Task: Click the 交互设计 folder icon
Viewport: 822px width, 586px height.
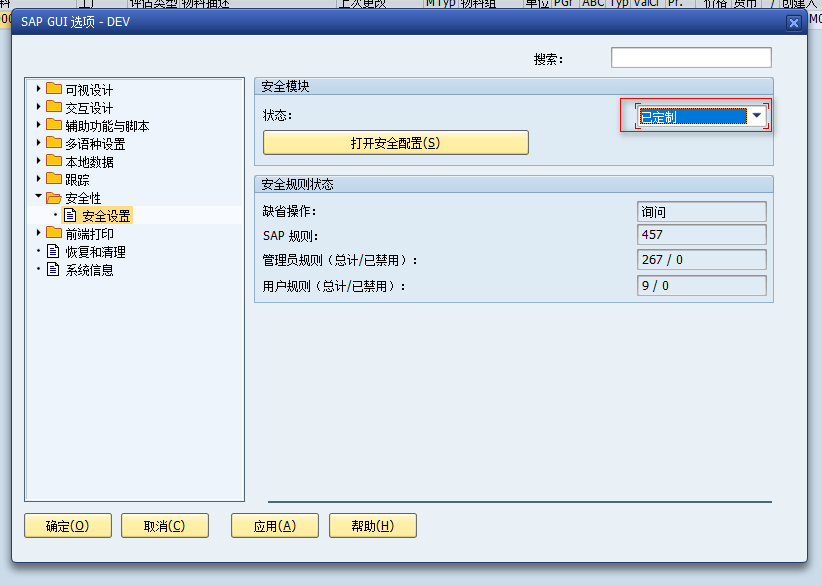Action: pos(54,106)
